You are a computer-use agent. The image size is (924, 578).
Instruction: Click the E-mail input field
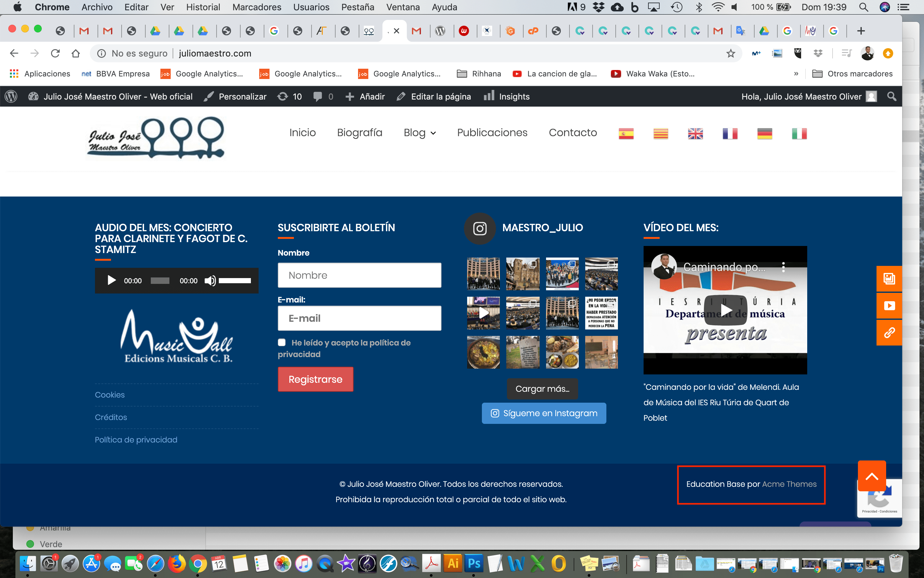click(359, 318)
